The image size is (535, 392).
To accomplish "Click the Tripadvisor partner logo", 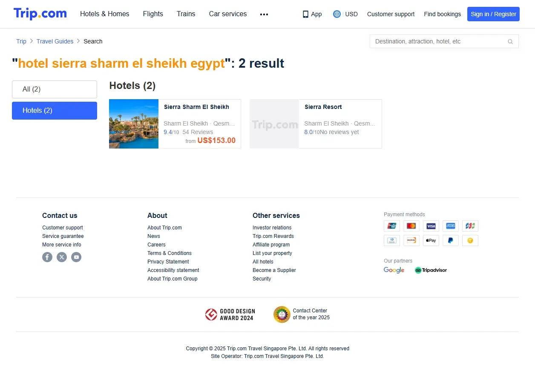I will (431, 270).
